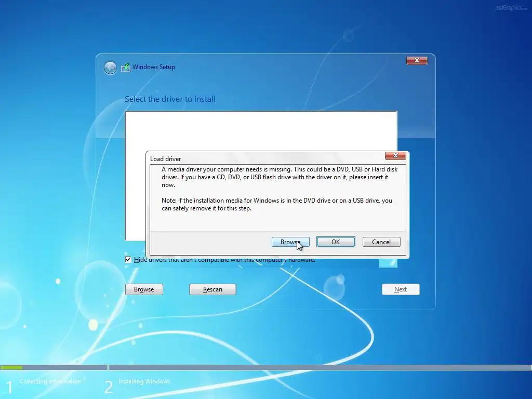This screenshot has width=532, height=399.
Task: Click Browse in the Load driver dialog
Action: coord(290,242)
